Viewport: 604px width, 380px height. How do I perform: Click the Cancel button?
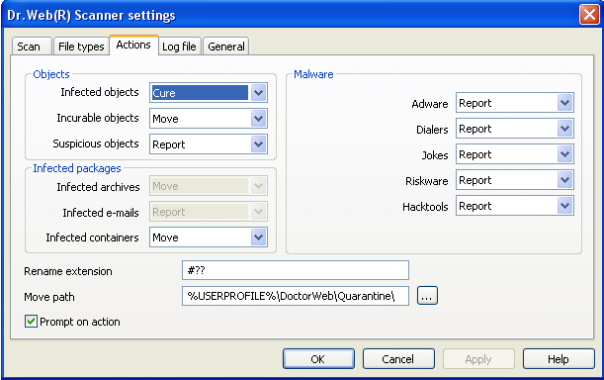pos(399,359)
